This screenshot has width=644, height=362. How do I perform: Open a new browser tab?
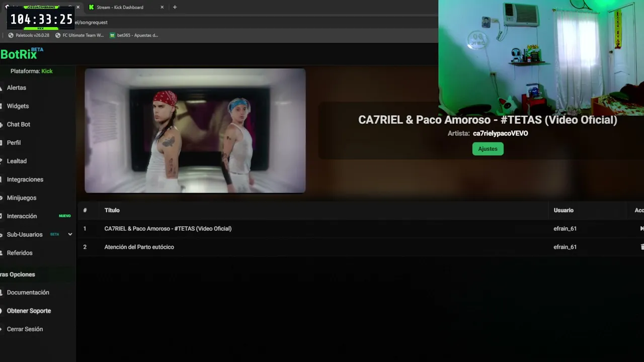[x=175, y=7]
